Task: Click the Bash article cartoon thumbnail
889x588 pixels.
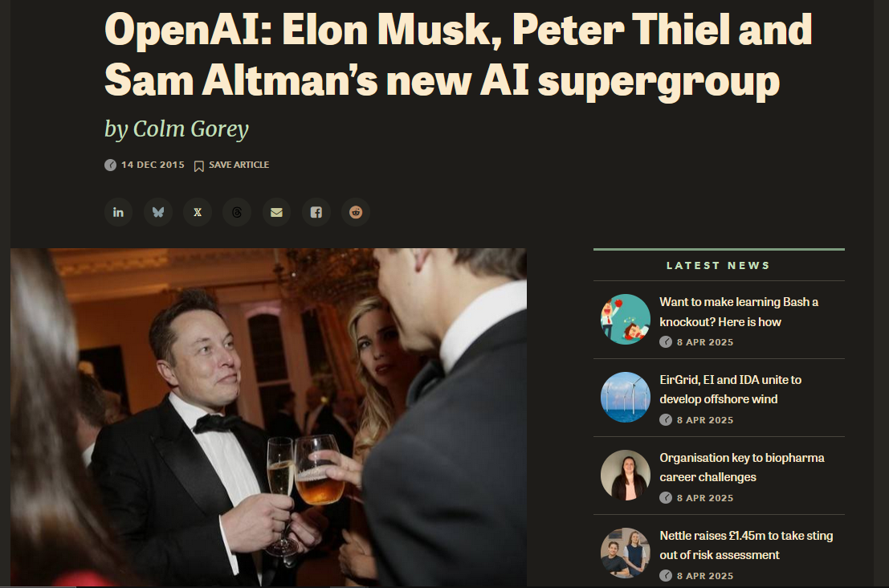Action: tap(626, 319)
